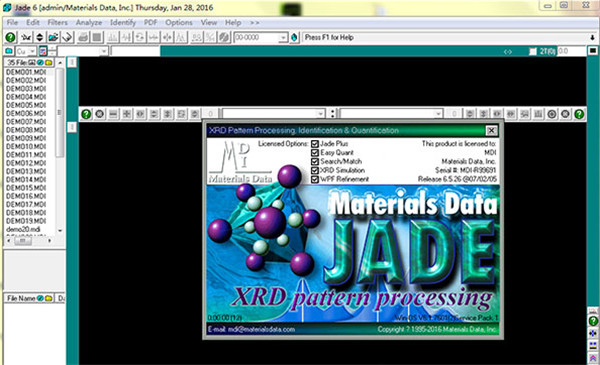
Task: Click the green help icon on right edge strip
Action: tap(593, 321)
